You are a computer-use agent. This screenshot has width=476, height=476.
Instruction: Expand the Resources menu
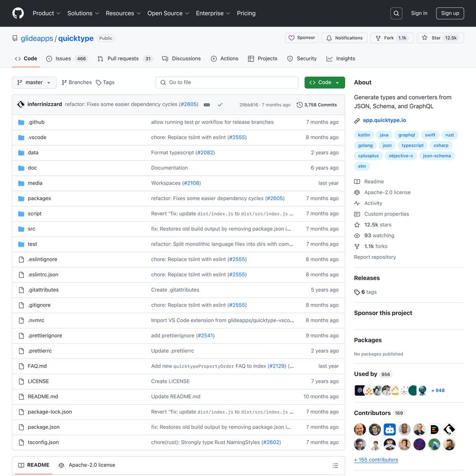tap(123, 13)
